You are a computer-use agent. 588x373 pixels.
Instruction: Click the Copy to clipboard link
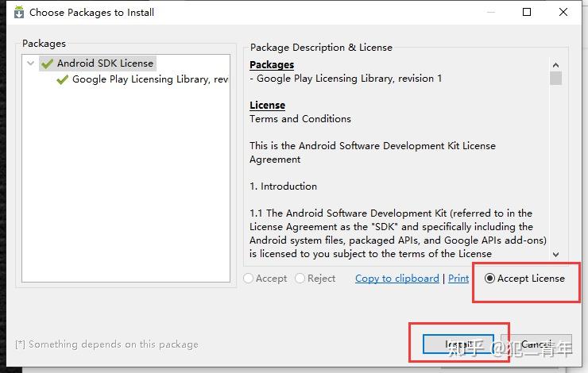(397, 279)
